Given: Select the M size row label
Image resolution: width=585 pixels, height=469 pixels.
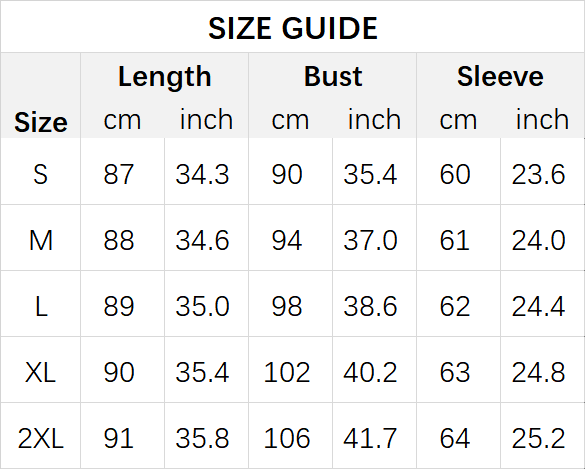Looking at the screenshot, I should [41, 240].
